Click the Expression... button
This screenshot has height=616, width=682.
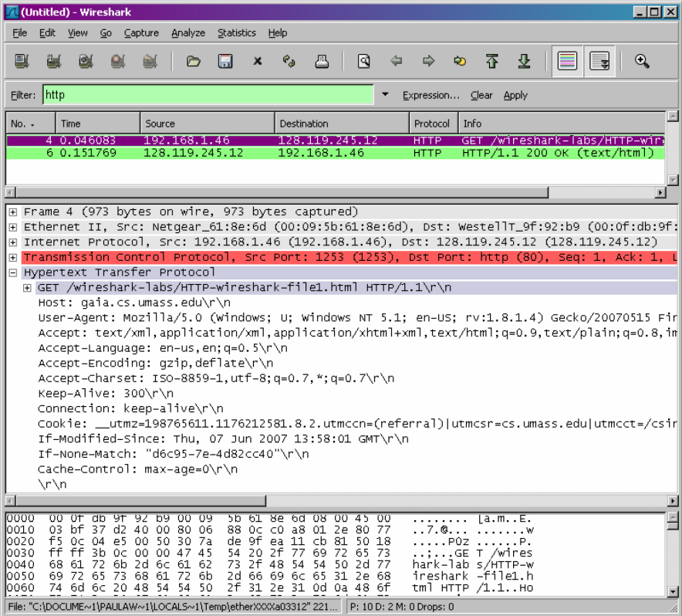430,96
